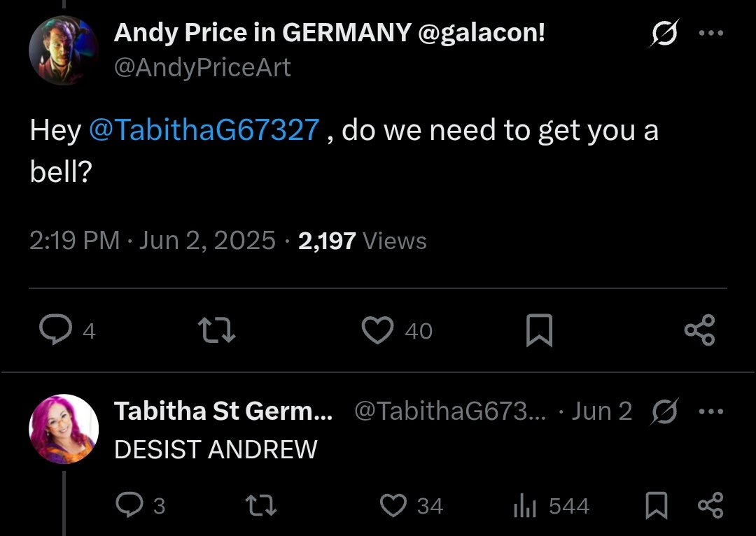Open Grok icon on Tabitha's reply
This screenshot has height=536, width=756.
(663, 411)
